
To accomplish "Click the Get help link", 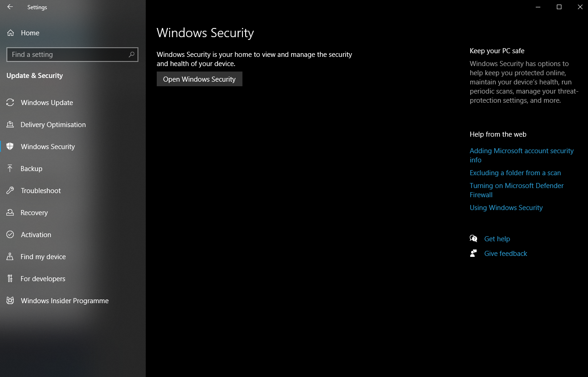I will click(497, 239).
